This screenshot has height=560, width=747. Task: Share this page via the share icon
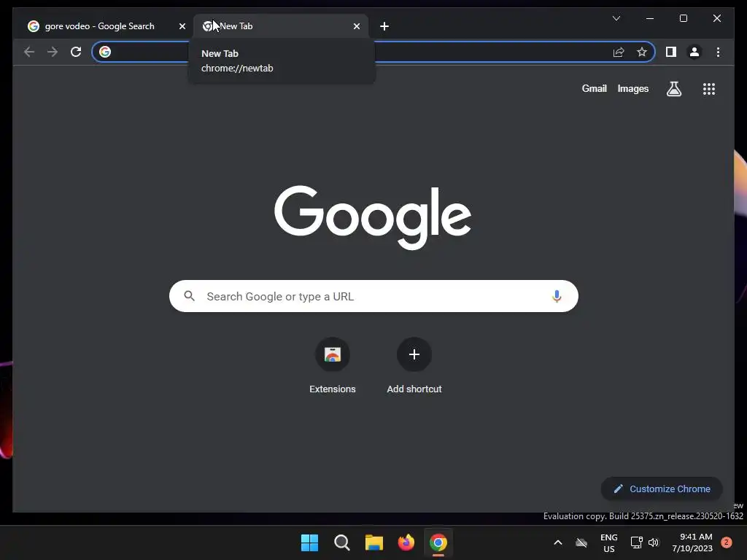click(x=619, y=52)
